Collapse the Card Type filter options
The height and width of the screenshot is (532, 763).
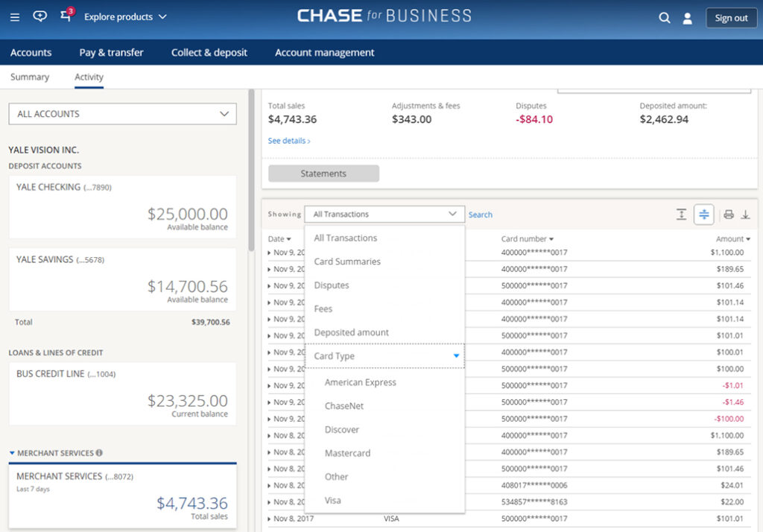tap(456, 355)
